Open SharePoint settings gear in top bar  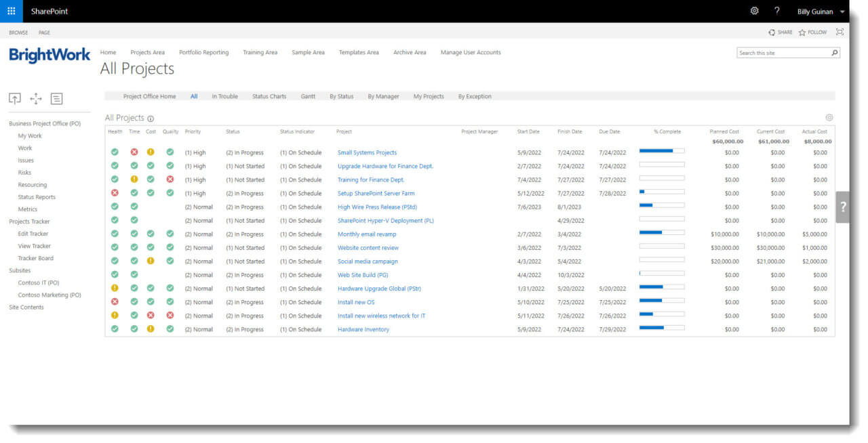click(x=754, y=11)
